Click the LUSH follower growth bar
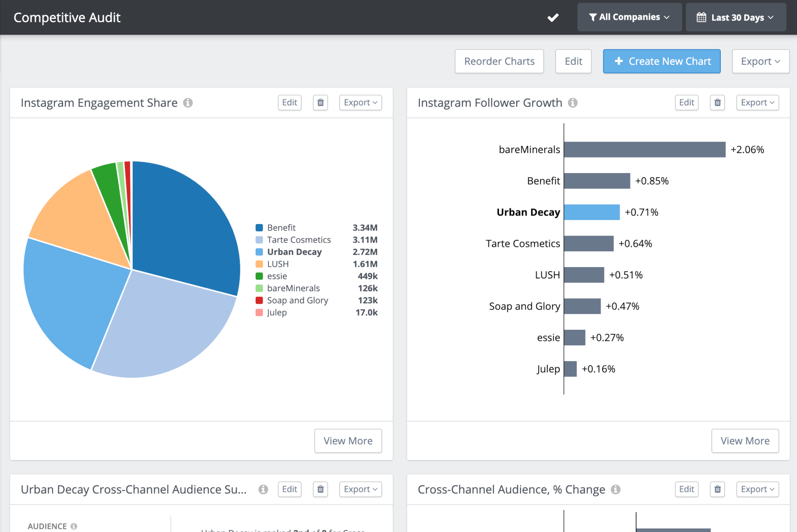Viewport: 797px width, 532px height. click(x=584, y=275)
